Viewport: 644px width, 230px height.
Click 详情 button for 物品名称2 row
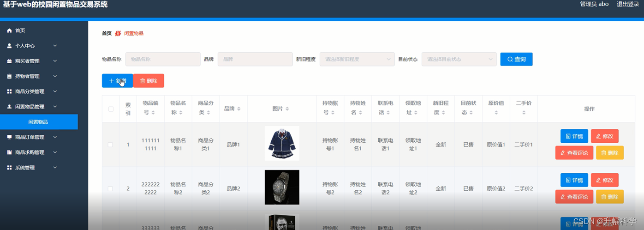[x=574, y=180]
